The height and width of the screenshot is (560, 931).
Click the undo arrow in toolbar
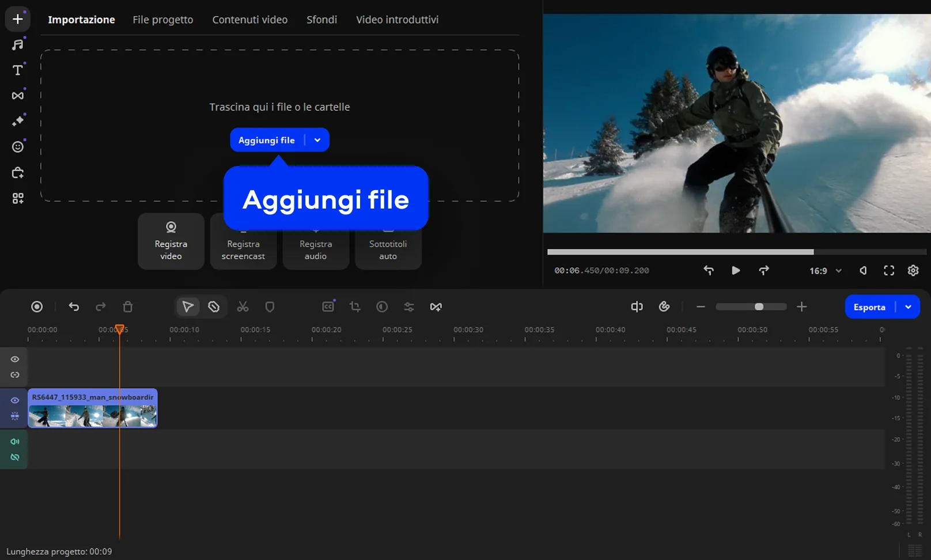74,307
